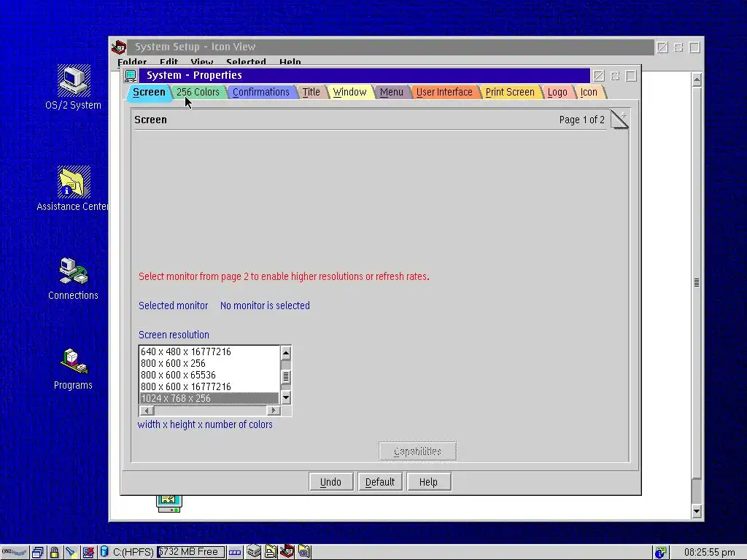Switch to the Print Screen tab
This screenshot has width=747, height=560.
click(x=510, y=92)
